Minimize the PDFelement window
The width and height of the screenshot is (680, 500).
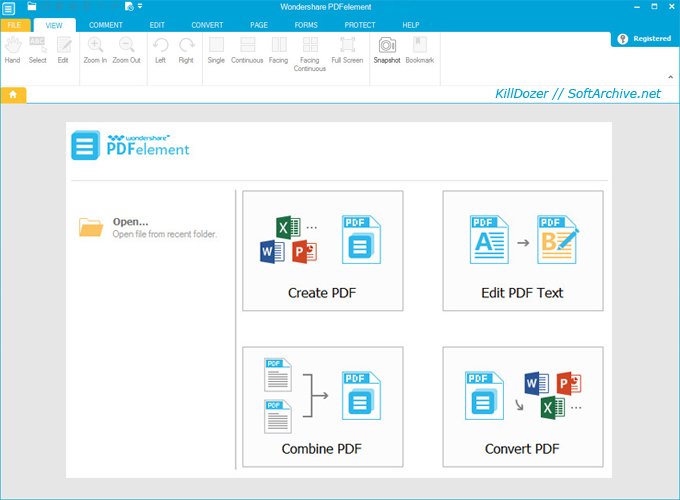637,7
